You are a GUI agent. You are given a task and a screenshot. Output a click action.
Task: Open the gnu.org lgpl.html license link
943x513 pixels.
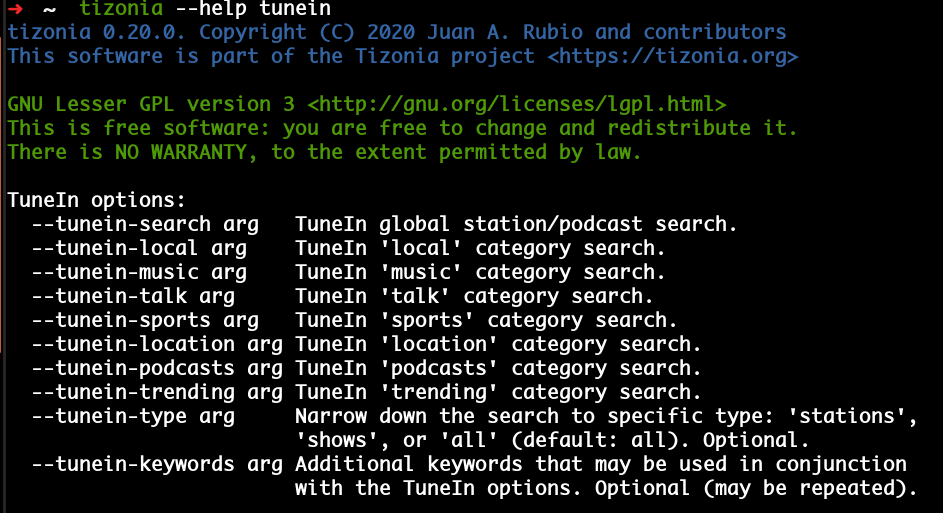tap(516, 104)
